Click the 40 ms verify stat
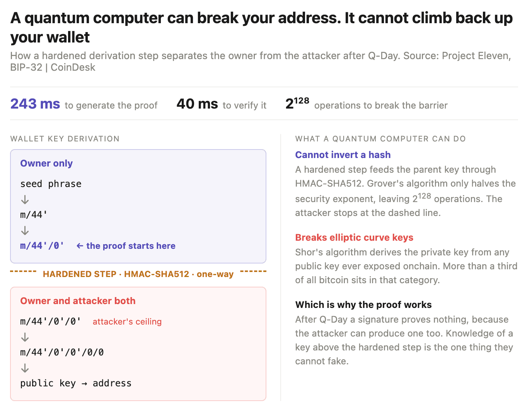 [222, 104]
